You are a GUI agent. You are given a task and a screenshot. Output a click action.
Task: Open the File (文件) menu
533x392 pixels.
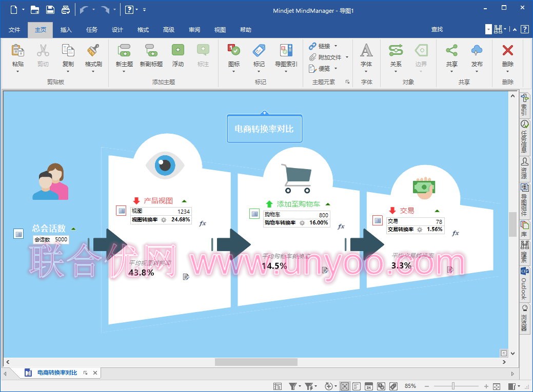point(14,30)
